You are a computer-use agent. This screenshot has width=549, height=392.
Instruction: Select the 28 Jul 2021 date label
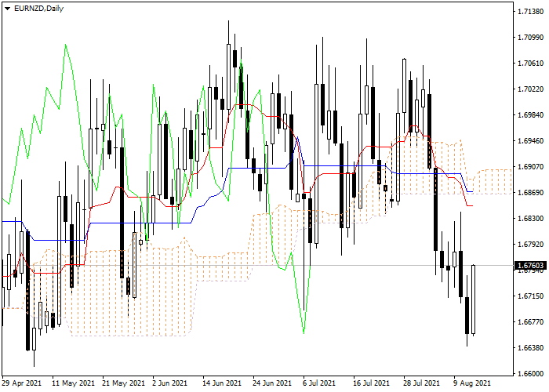423,383
